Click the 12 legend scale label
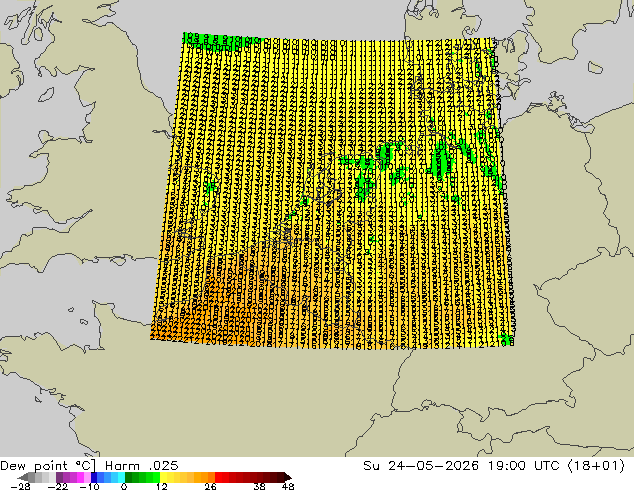This screenshot has height=490, width=634. [x=162, y=486]
